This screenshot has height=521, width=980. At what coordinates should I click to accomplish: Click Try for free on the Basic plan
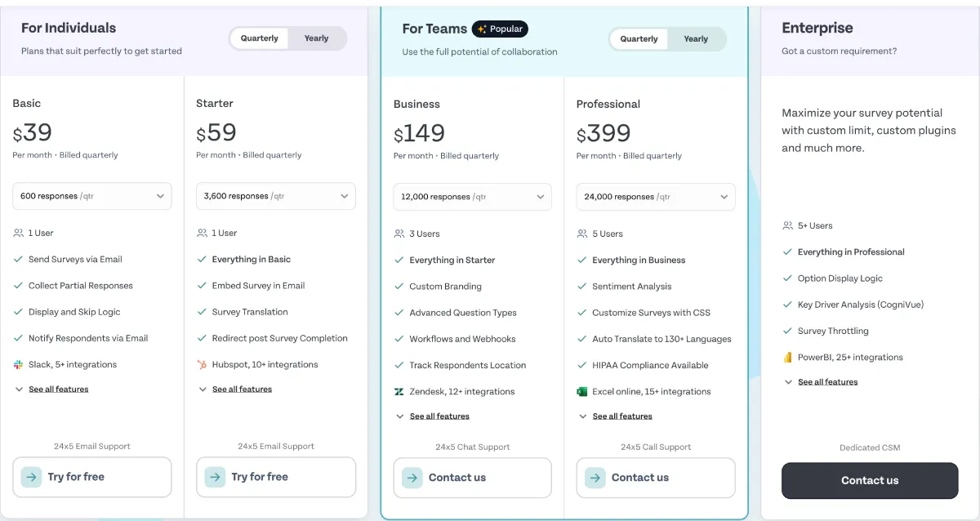(91, 477)
